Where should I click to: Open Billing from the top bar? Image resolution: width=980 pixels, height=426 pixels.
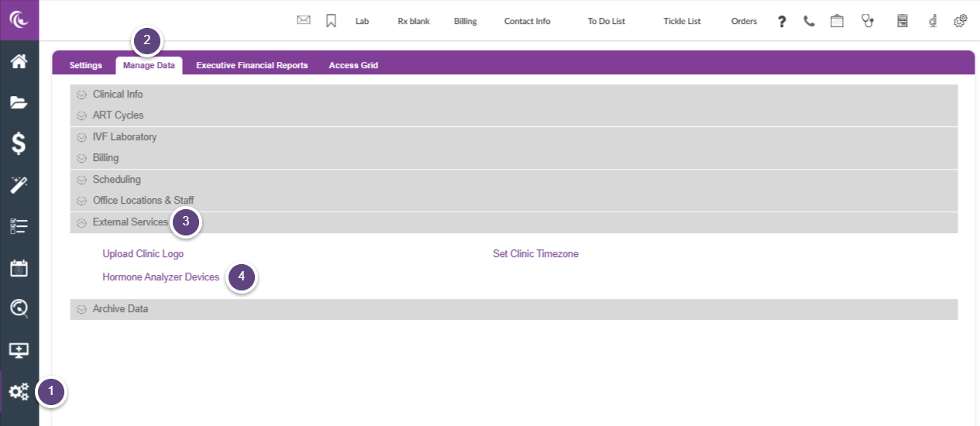[x=466, y=22]
